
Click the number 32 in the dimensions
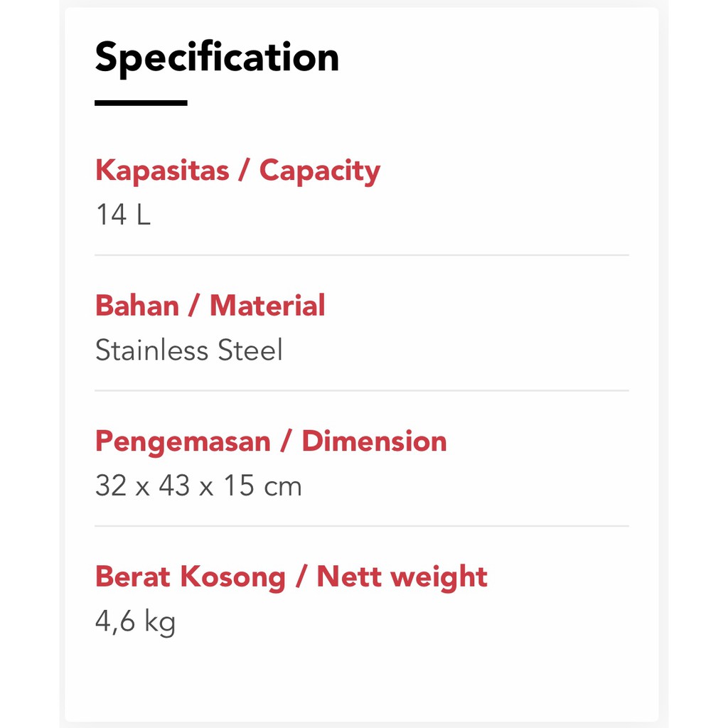pos(111,486)
